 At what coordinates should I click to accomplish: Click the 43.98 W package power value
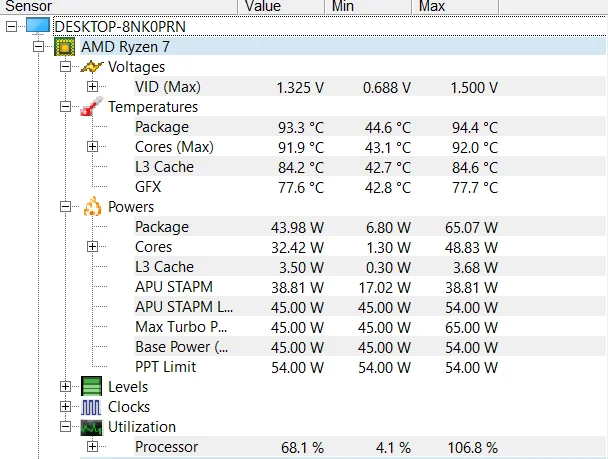click(x=297, y=228)
